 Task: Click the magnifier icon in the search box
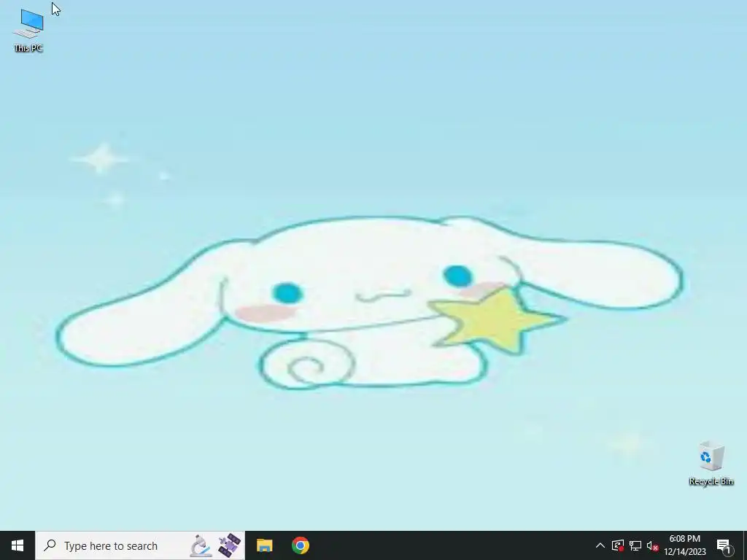(50, 545)
